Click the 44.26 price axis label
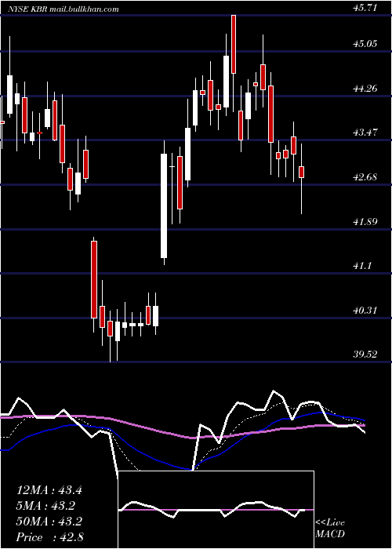The image size is (392, 549). click(x=365, y=88)
